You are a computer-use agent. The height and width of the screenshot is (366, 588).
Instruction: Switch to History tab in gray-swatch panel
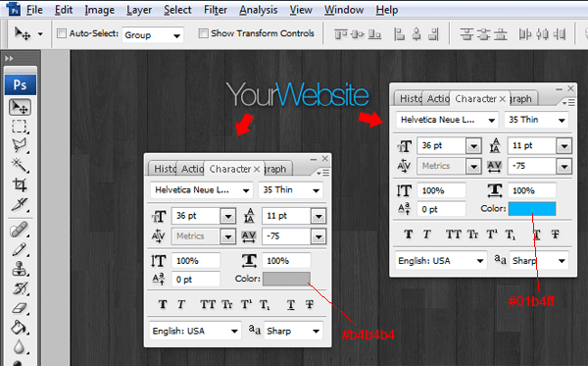pos(165,169)
